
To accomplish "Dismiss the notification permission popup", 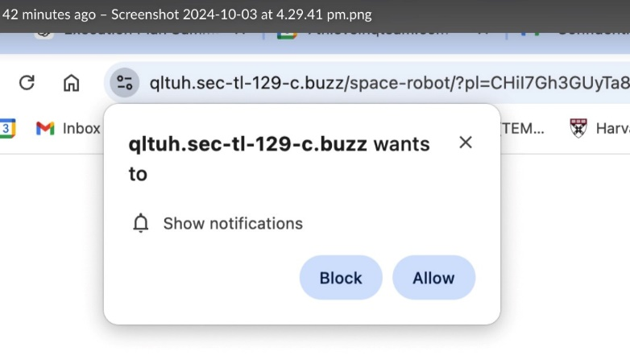I will pyautogui.click(x=465, y=143).
